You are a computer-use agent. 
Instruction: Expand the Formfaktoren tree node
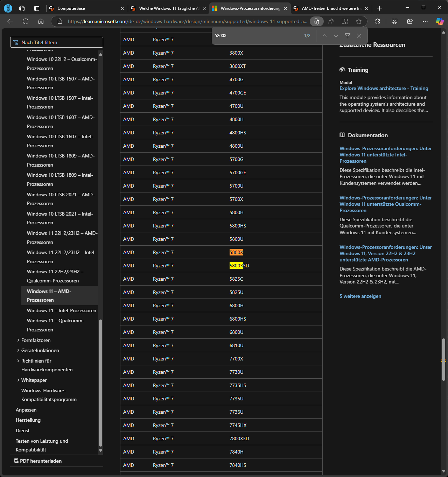[x=18, y=340]
